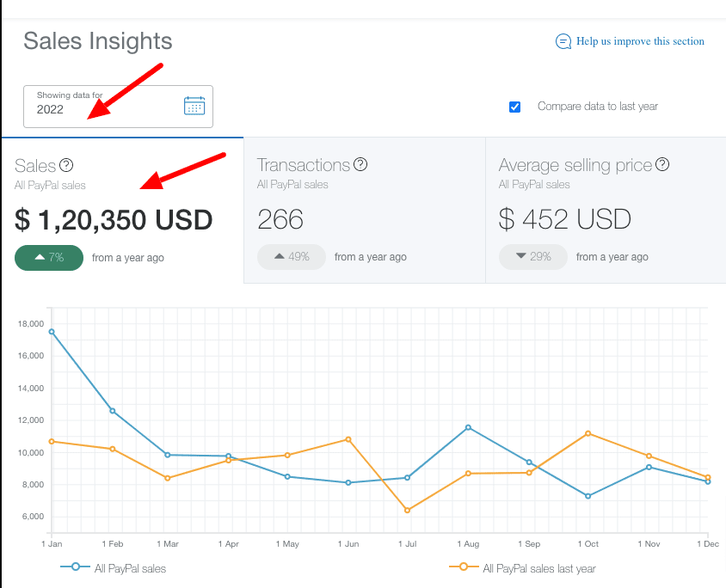
Task: Open the calendar date picker icon
Action: 194,105
